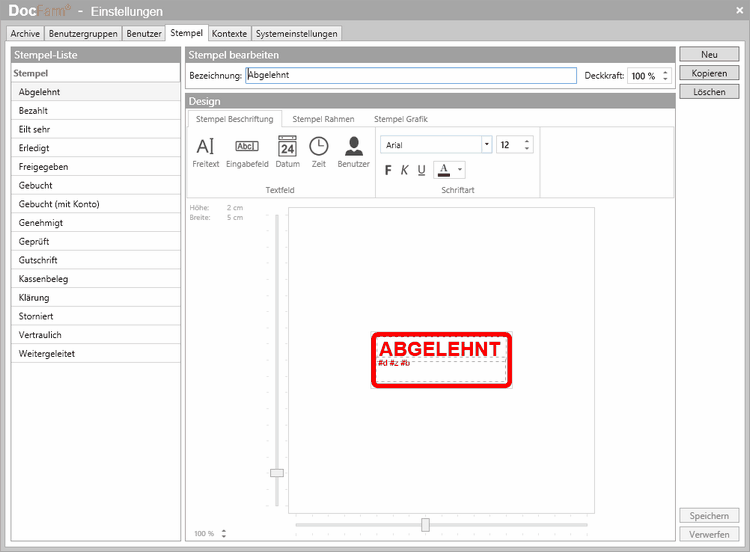Viewport: 750px width, 552px height.
Task: Toggle bold font formatting
Action: pyautogui.click(x=388, y=170)
